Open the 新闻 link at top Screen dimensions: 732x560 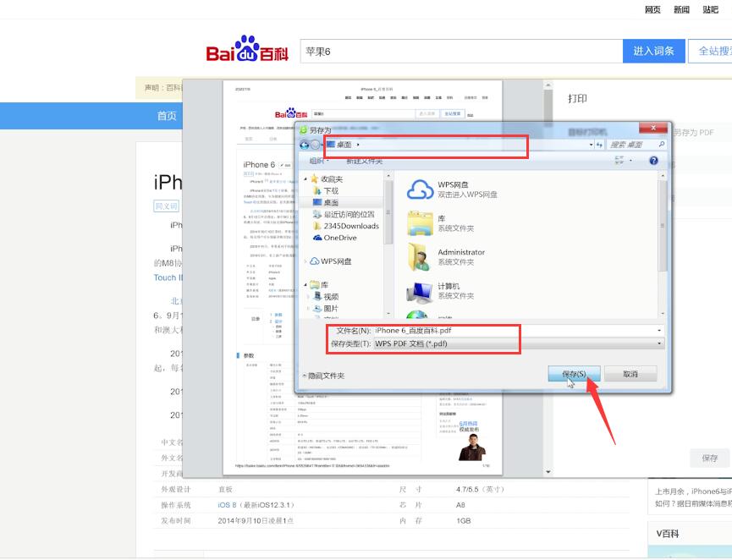click(681, 9)
